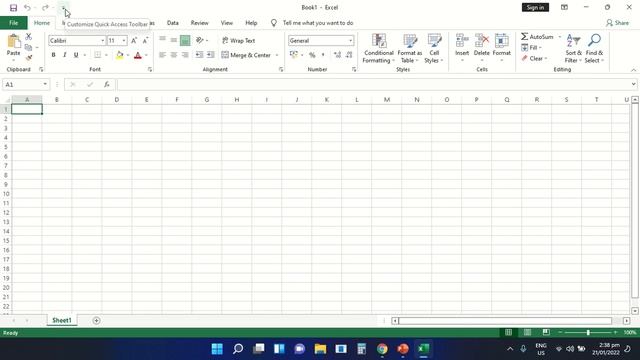This screenshot has width=640, height=360.
Task: Open font color dropdown arrow
Action: [x=146, y=55]
